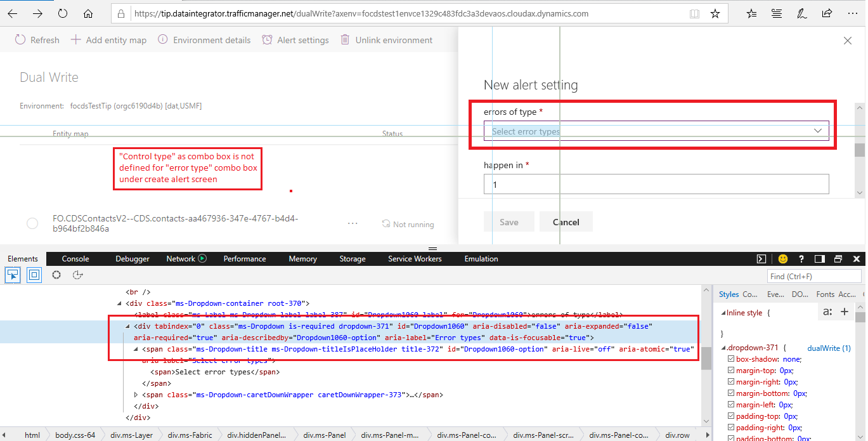Cancel the new alert setting
Image resolution: width=868 pixels, height=441 pixels.
click(x=566, y=221)
